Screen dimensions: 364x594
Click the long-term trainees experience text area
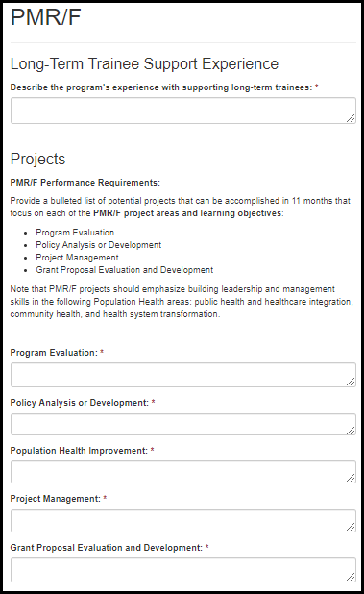click(x=183, y=111)
